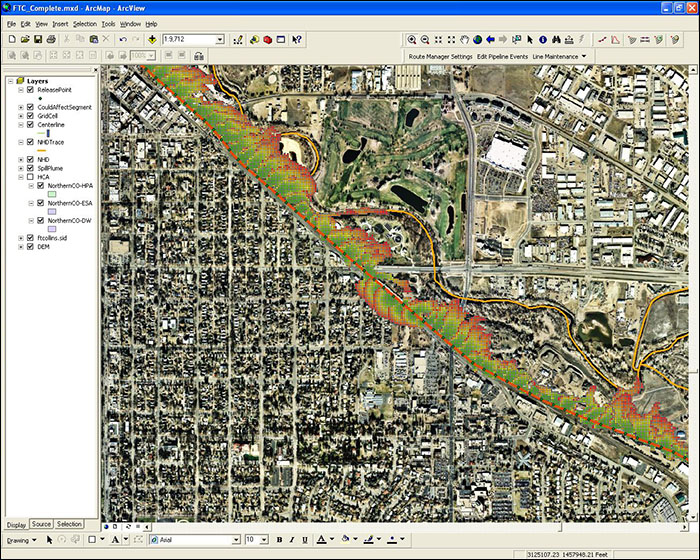Enable the HCA group layer checkbox
Image resolution: width=700 pixels, height=560 pixels.
(x=30, y=177)
